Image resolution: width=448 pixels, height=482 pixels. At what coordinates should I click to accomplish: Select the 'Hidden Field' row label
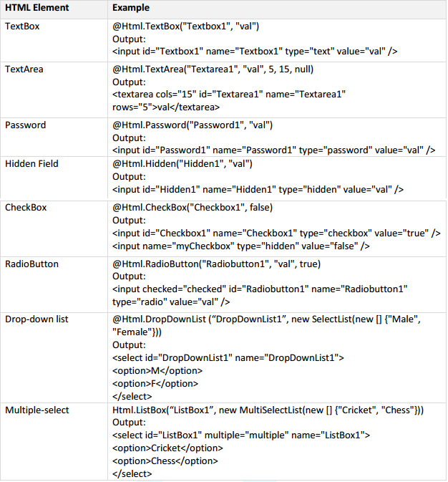(x=31, y=163)
